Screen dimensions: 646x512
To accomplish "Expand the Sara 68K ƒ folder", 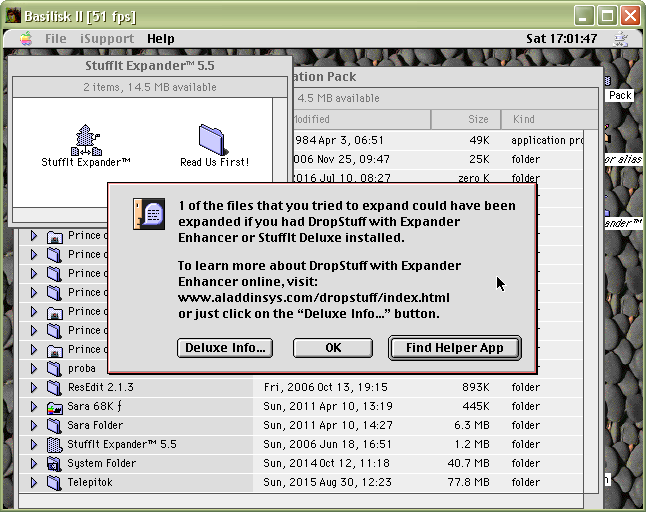I will 34,406.
